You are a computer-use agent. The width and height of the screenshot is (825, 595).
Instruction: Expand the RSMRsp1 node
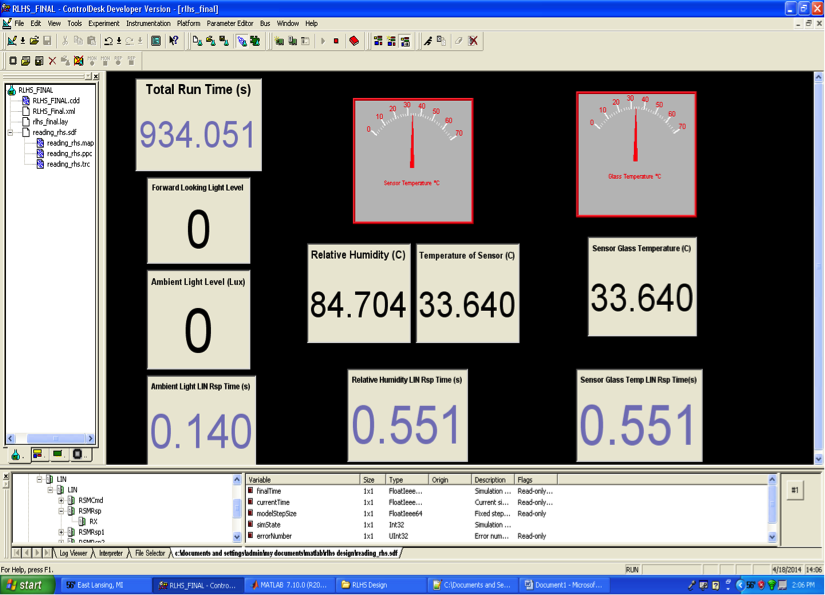tap(61, 532)
